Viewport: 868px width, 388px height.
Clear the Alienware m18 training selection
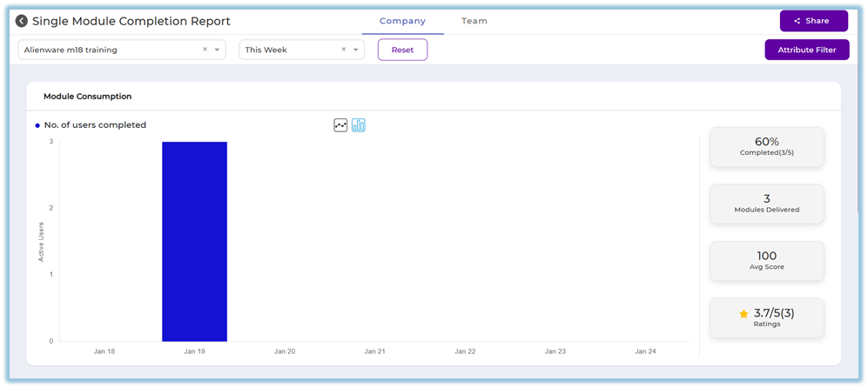[205, 50]
